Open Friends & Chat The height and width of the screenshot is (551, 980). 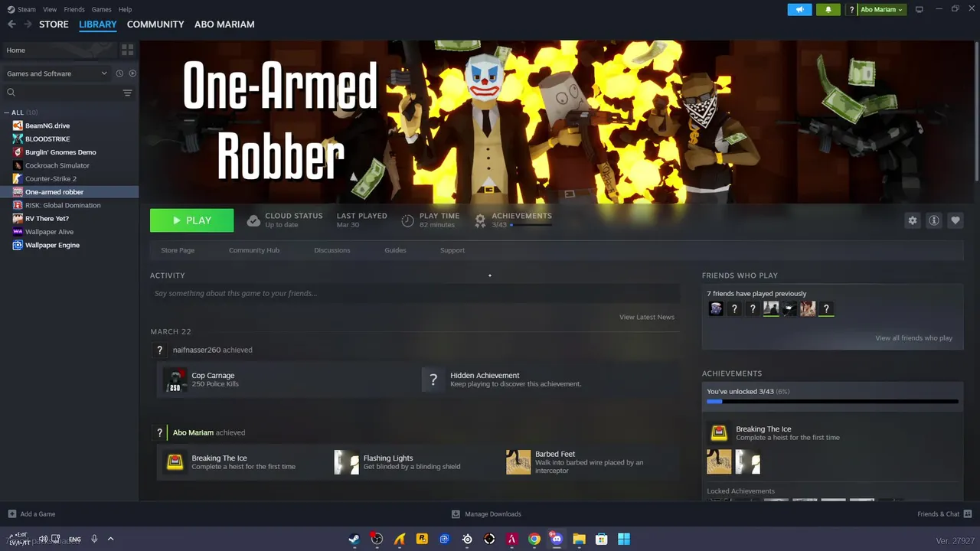click(x=944, y=514)
